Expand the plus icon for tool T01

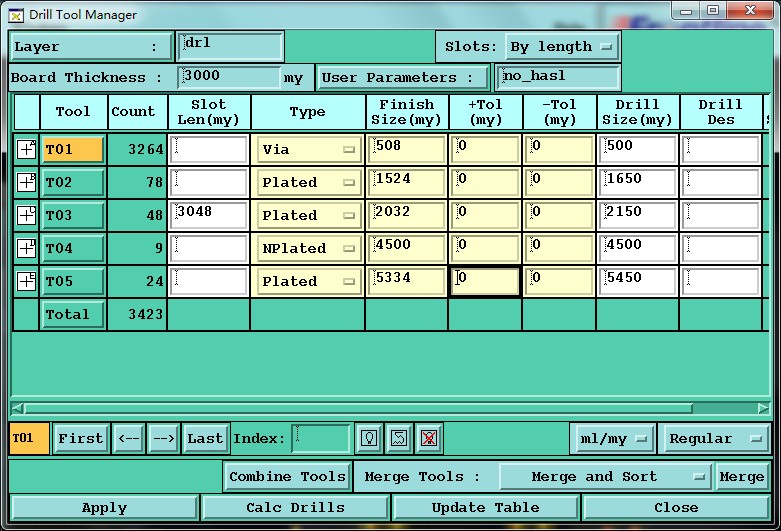pyautogui.click(x=26, y=149)
